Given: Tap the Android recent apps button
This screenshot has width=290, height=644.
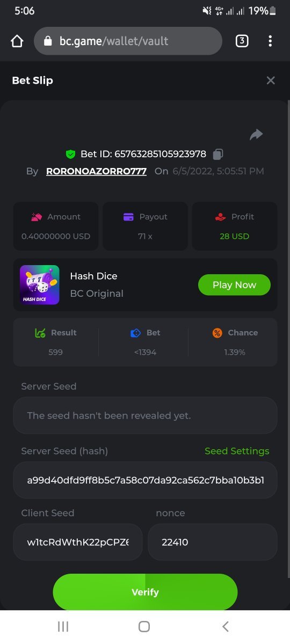Looking at the screenshot, I should pos(63,627).
